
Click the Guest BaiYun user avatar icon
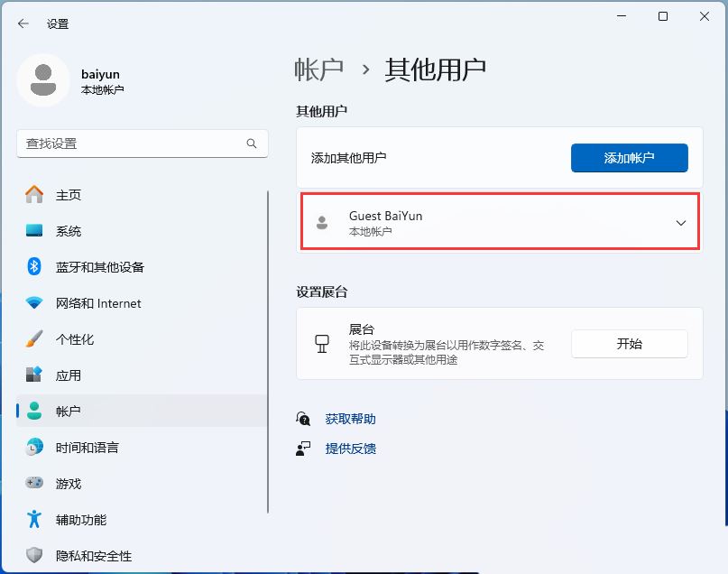[x=322, y=223]
